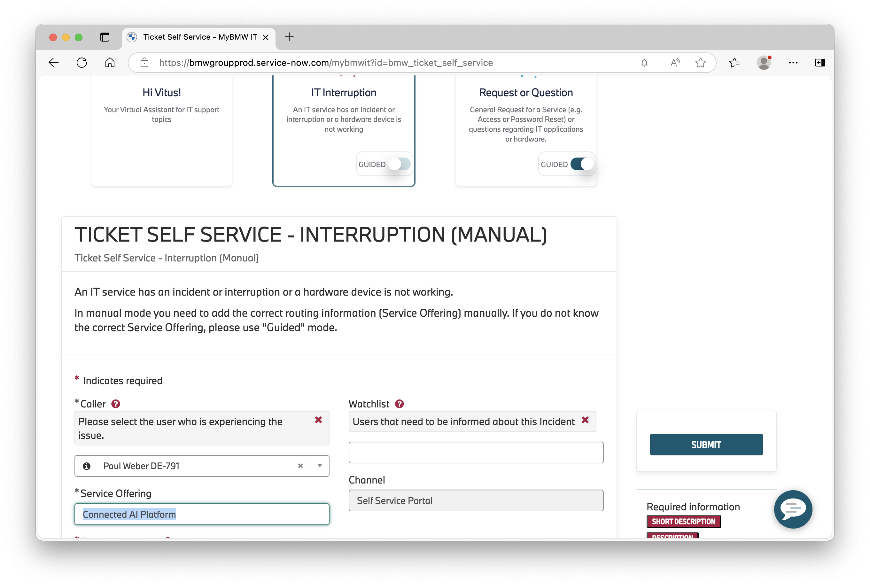870x588 pixels.
Task: Click the browser address bar URL
Action: [x=326, y=63]
